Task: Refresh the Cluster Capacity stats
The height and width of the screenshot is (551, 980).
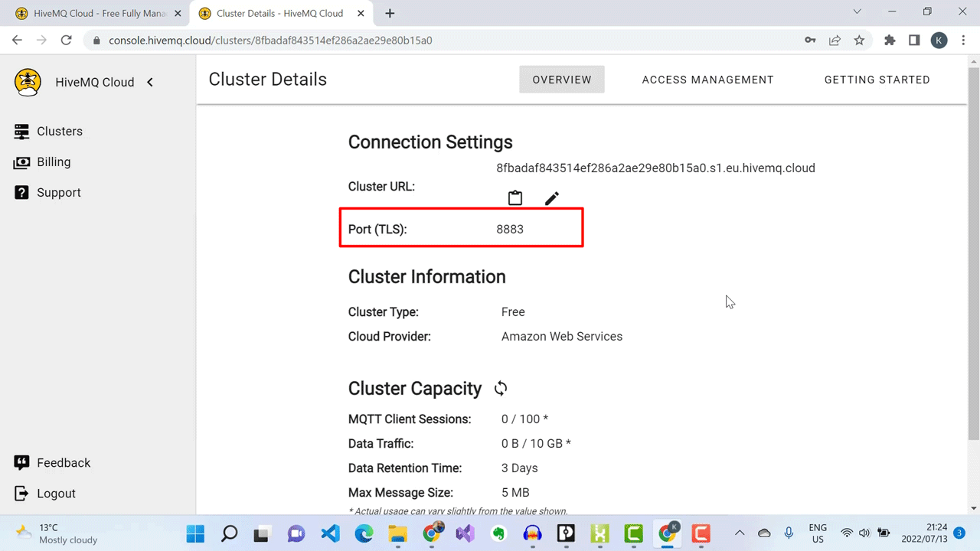Action: coord(501,389)
